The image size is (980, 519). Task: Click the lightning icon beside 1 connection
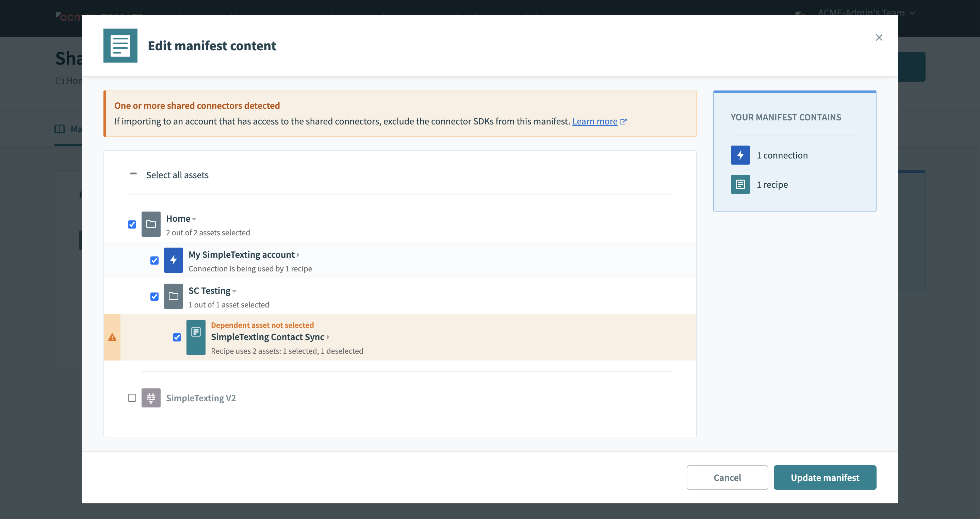(740, 155)
